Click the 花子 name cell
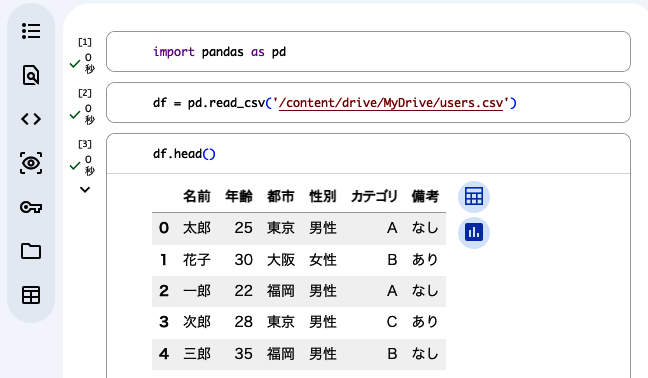The image size is (648, 378). click(x=197, y=260)
